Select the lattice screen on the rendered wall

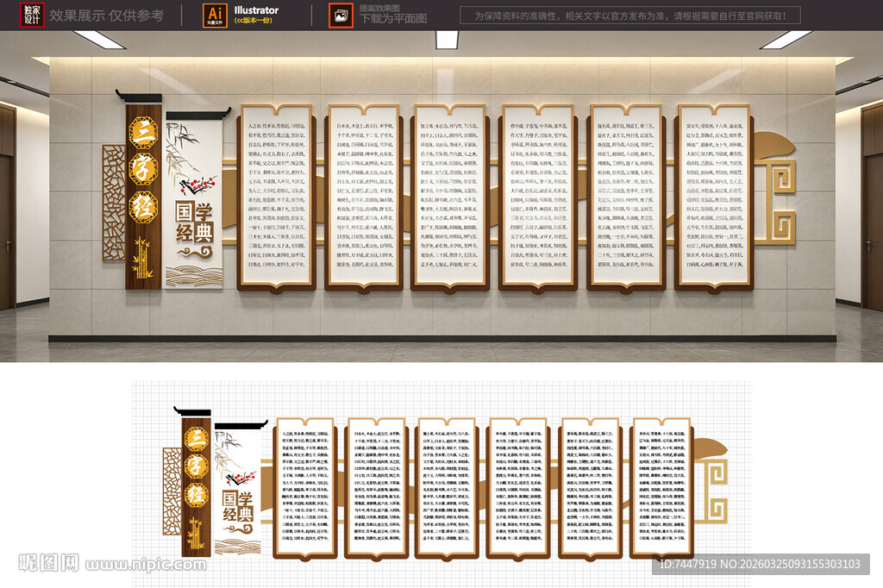click(x=113, y=203)
